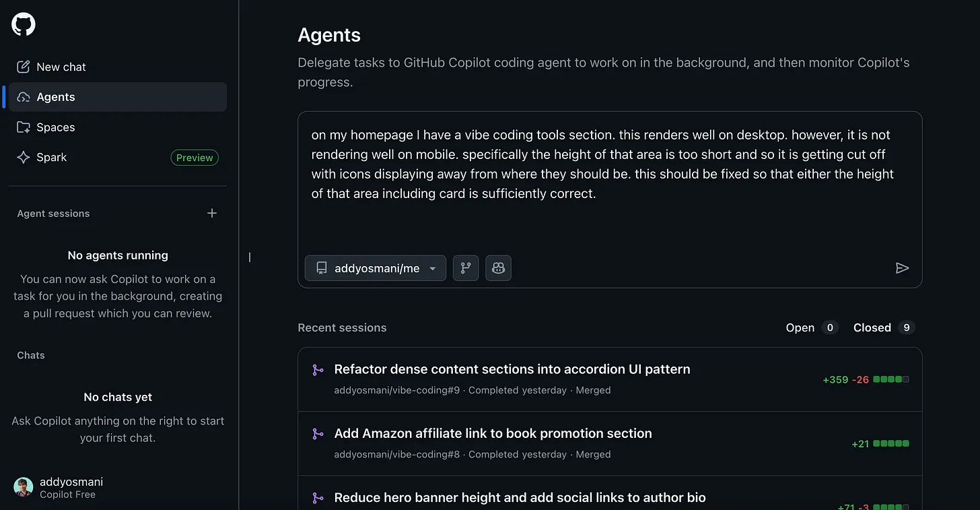
Task: Open the addyosmani/me repository dropdown
Action: click(375, 267)
